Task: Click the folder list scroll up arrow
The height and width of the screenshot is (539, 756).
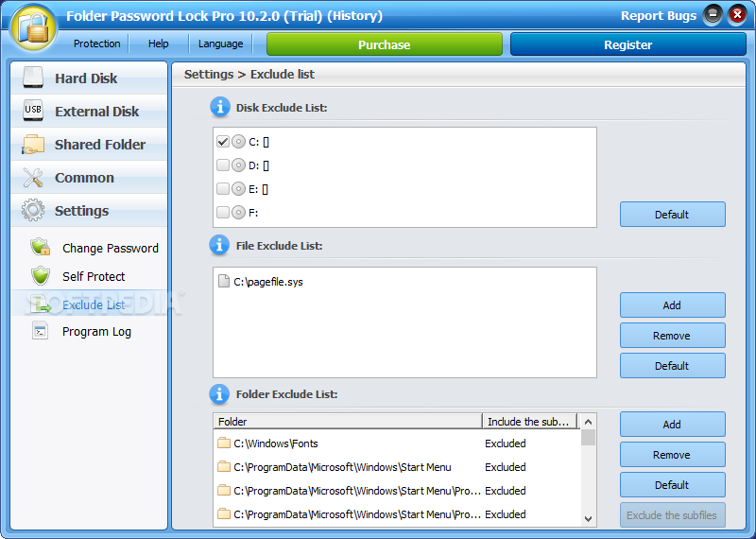Action: [588, 422]
